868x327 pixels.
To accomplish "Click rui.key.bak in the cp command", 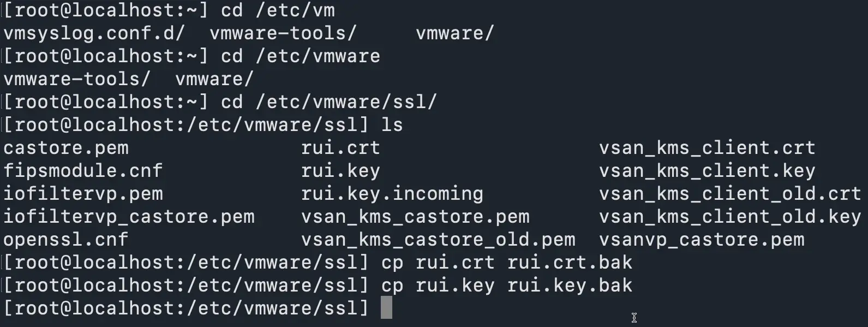I will point(570,286).
